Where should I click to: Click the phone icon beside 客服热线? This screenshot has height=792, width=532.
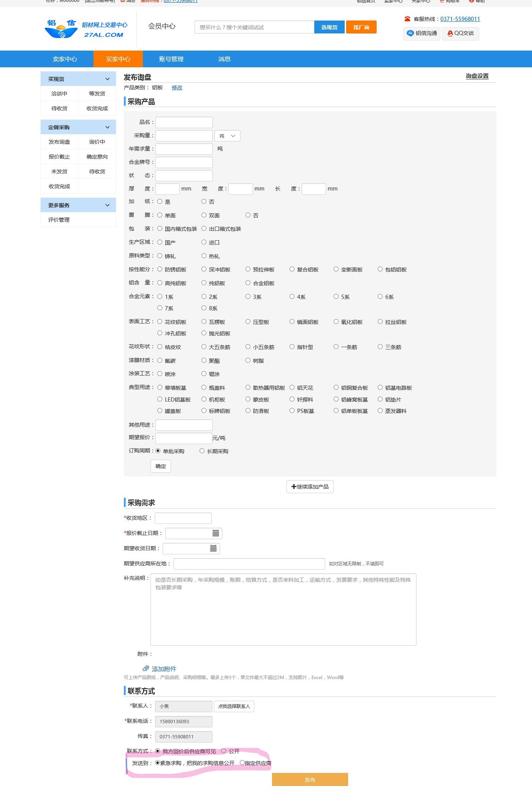click(x=407, y=19)
